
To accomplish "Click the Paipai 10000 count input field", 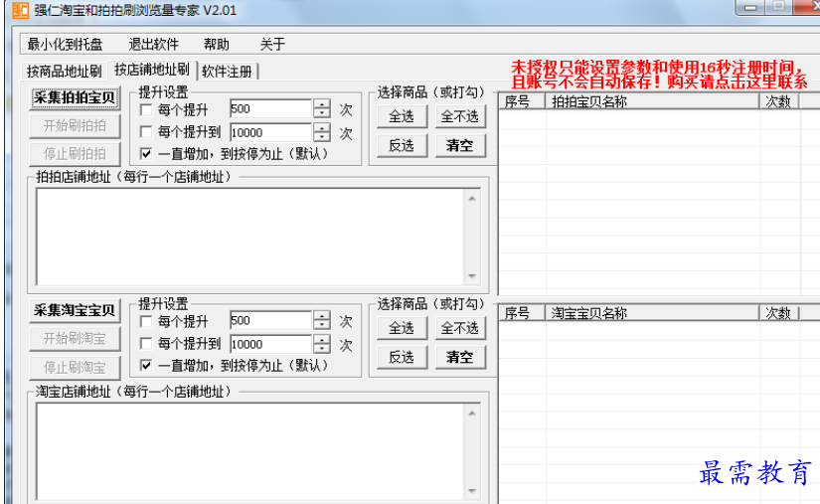I will [271, 133].
